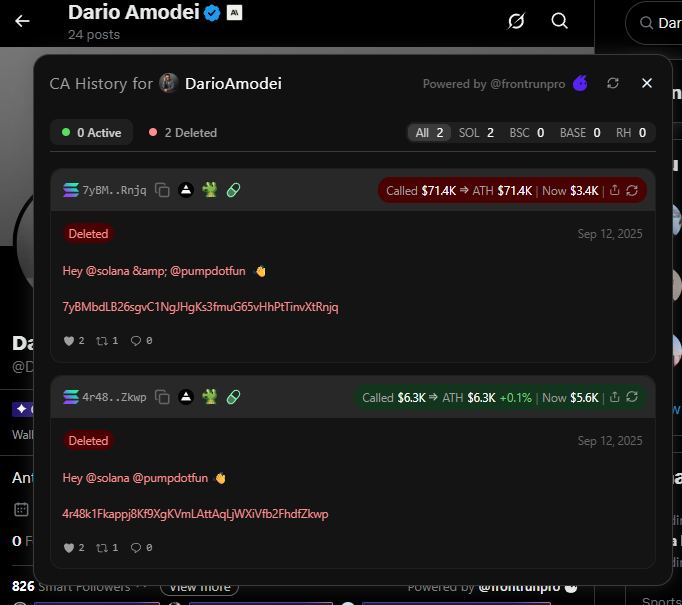Click full address 7yBMbdLB26sgvC1NgJHgKs3fmuG65vHhPtTinvXtRnjq

(200, 307)
